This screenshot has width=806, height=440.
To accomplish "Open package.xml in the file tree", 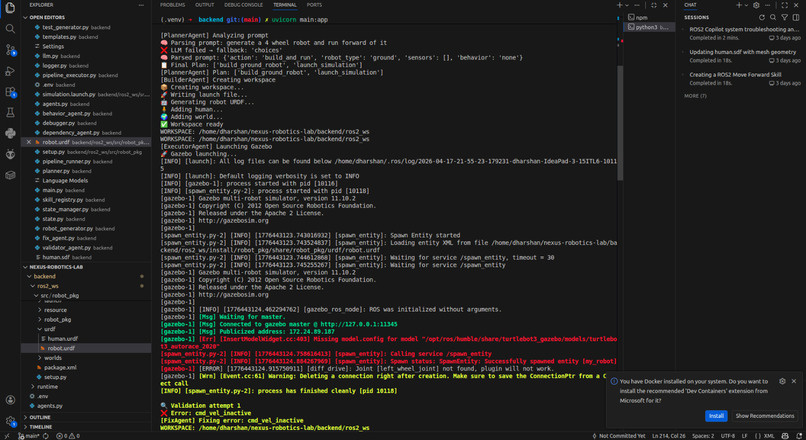I will click(86, 368).
